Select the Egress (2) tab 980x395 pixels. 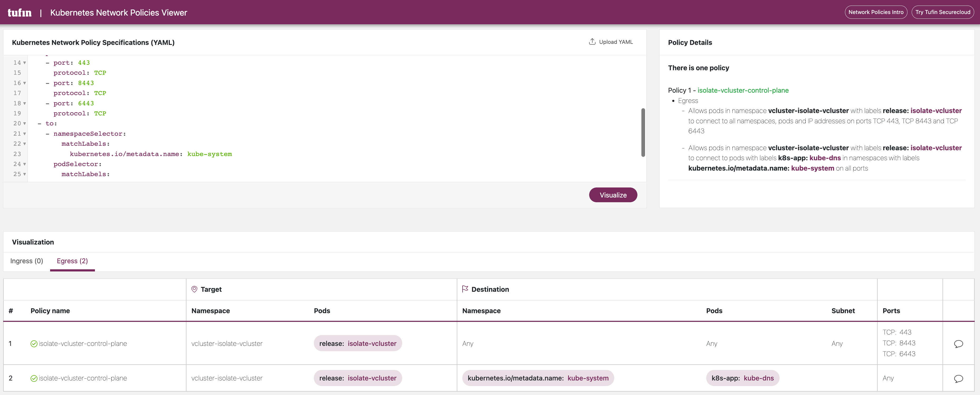point(72,261)
